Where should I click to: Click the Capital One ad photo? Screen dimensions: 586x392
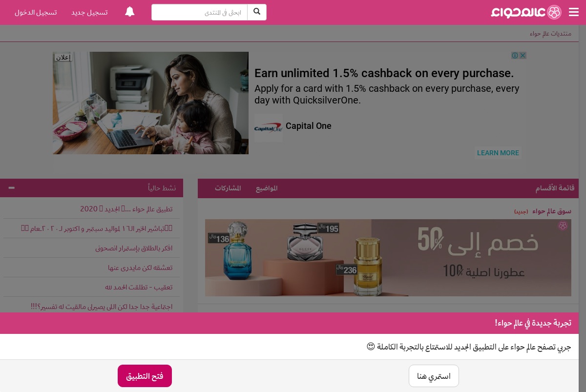coord(150,103)
